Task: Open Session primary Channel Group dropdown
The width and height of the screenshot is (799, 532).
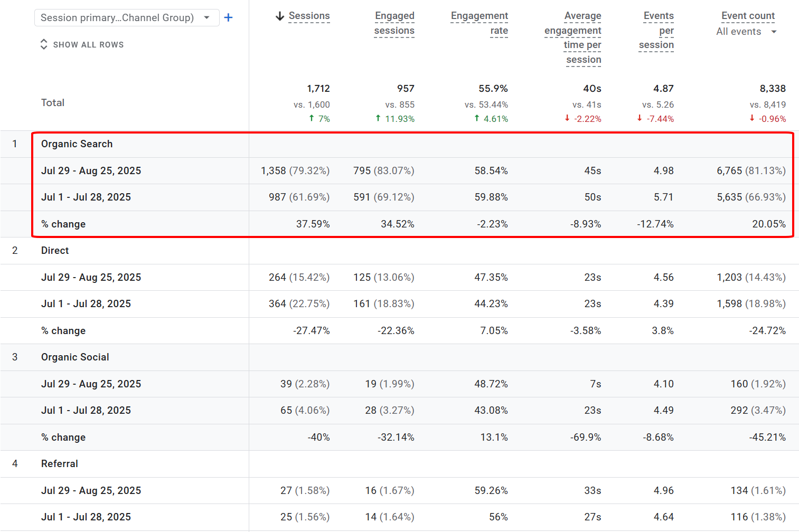Action: coord(126,18)
